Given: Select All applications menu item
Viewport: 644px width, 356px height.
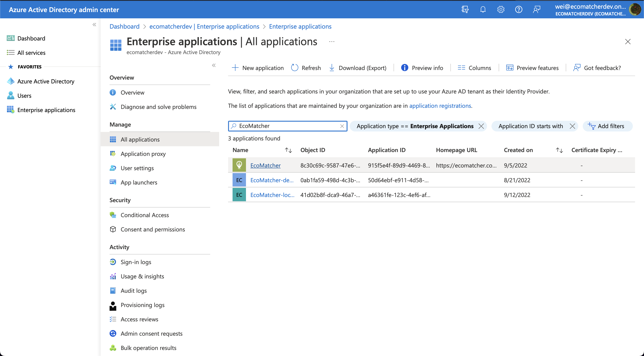Looking at the screenshot, I should (160, 139).
